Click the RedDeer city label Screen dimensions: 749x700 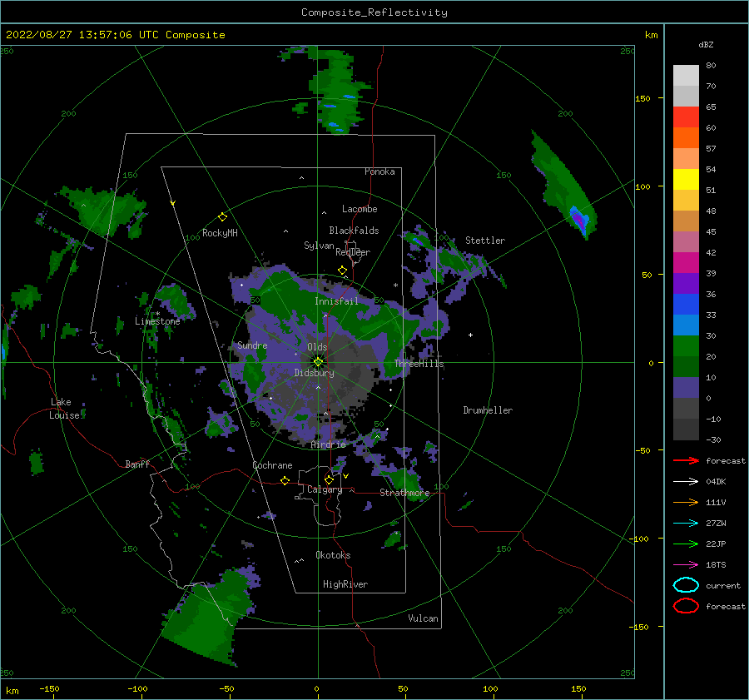point(353,252)
